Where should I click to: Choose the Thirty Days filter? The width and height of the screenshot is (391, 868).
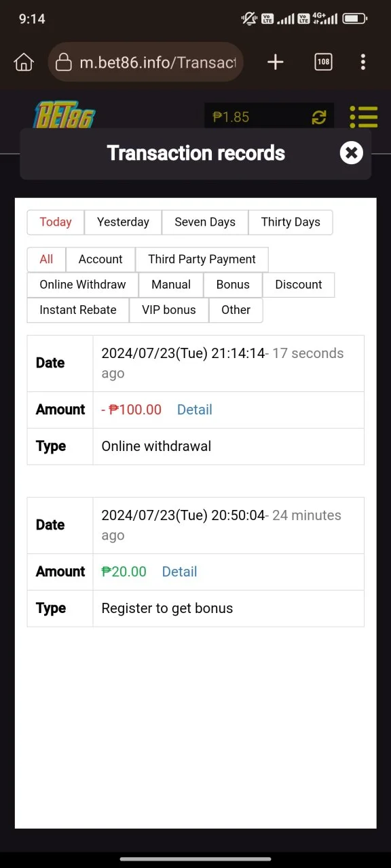click(x=291, y=222)
